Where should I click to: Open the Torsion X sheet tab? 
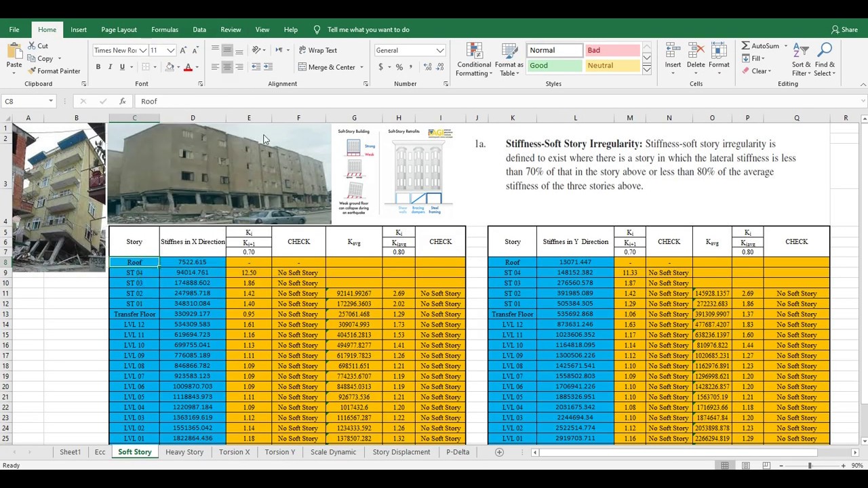tap(235, 452)
